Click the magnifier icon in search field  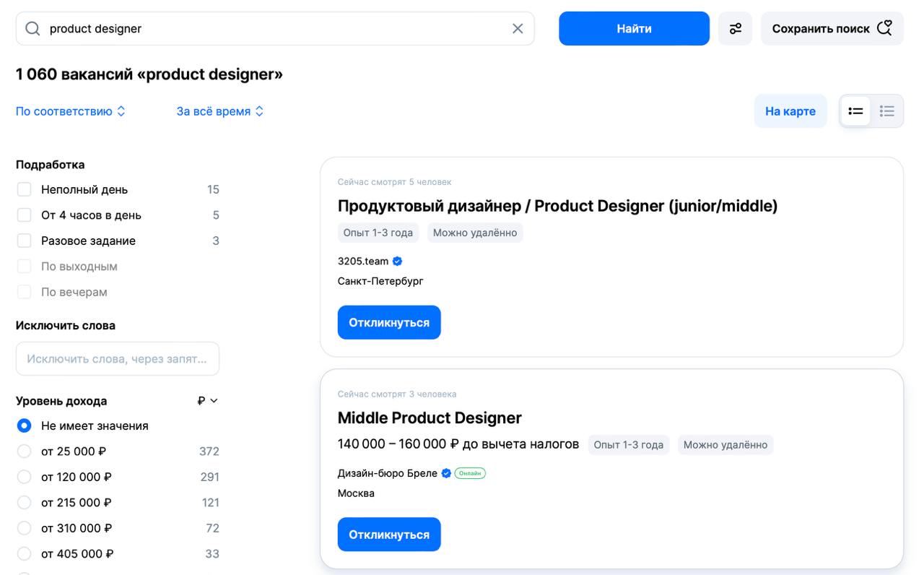32,29
